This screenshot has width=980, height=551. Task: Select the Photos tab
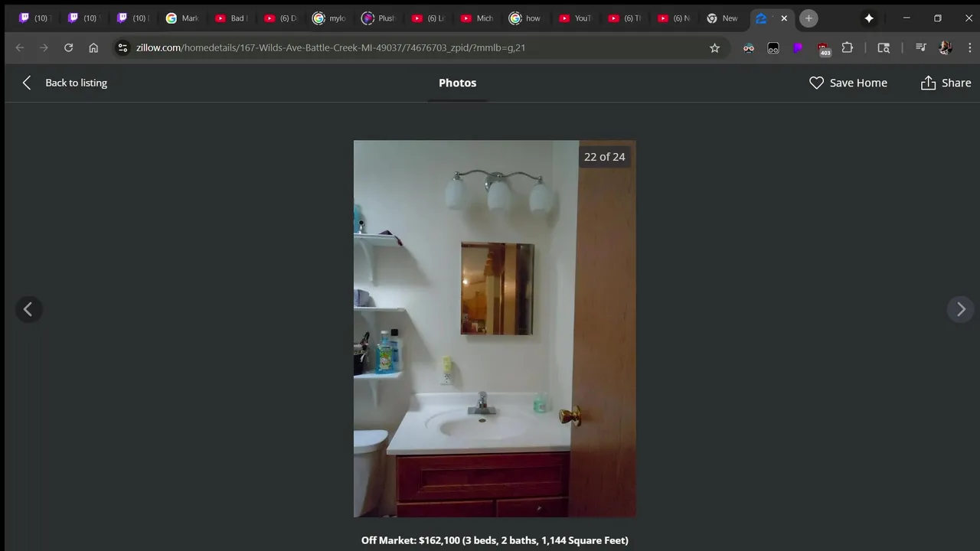pyautogui.click(x=457, y=83)
